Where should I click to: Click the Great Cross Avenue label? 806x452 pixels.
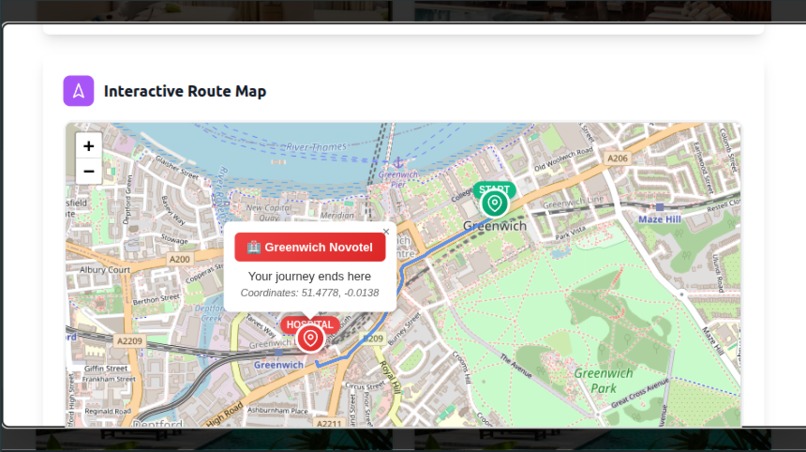[x=639, y=393]
